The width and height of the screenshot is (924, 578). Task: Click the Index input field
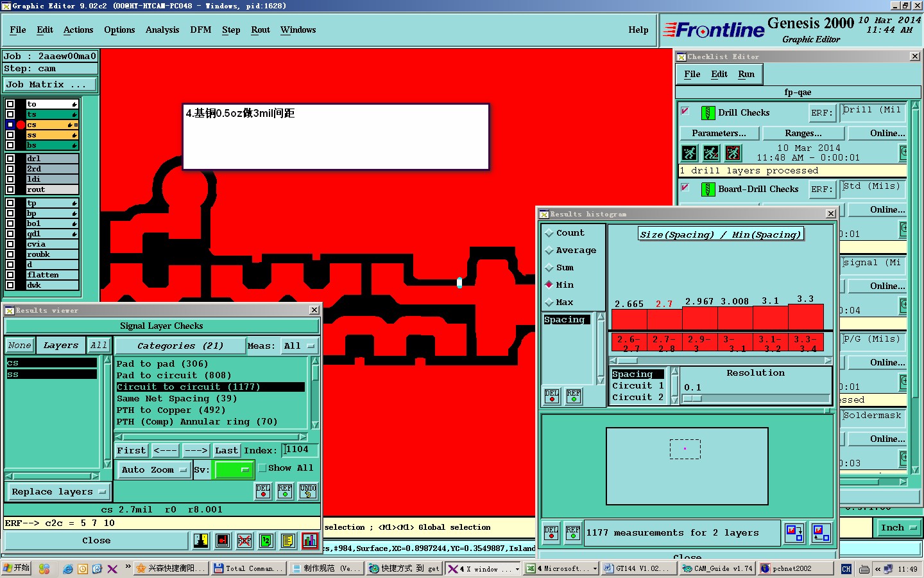click(x=300, y=450)
